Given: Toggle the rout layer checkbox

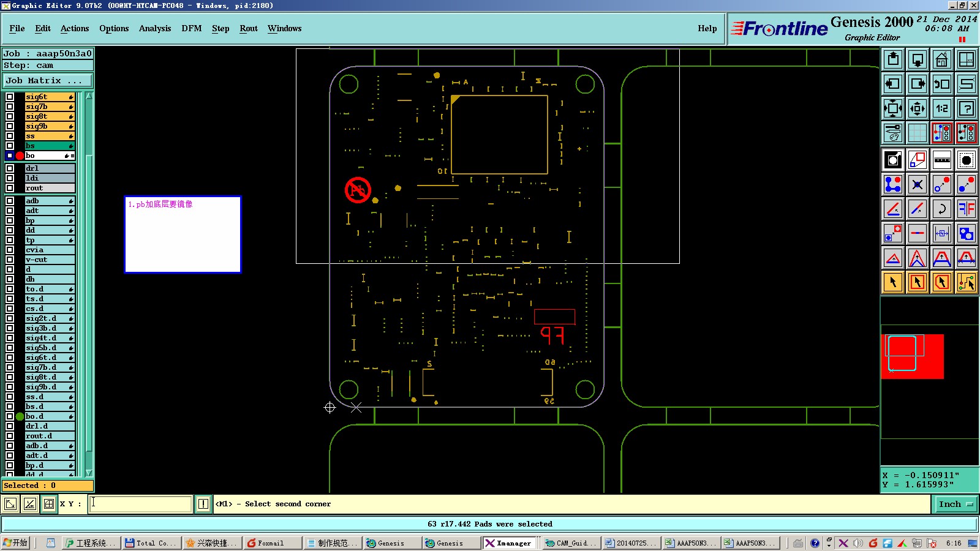Looking at the screenshot, I should pos(10,188).
